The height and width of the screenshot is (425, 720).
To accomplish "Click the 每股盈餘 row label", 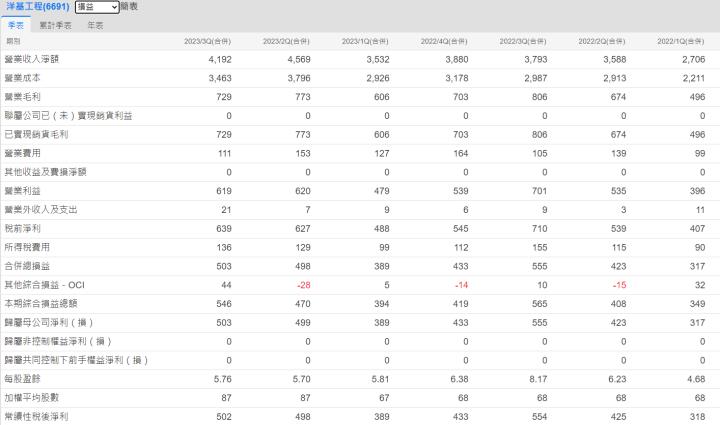I will (20, 379).
